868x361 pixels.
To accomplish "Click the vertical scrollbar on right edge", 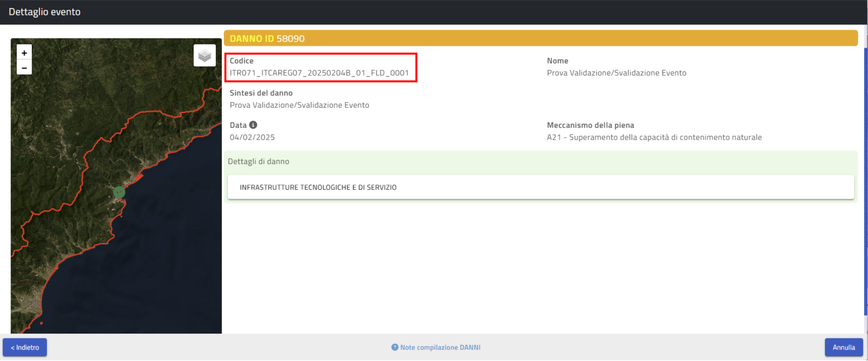I will click(x=865, y=182).
